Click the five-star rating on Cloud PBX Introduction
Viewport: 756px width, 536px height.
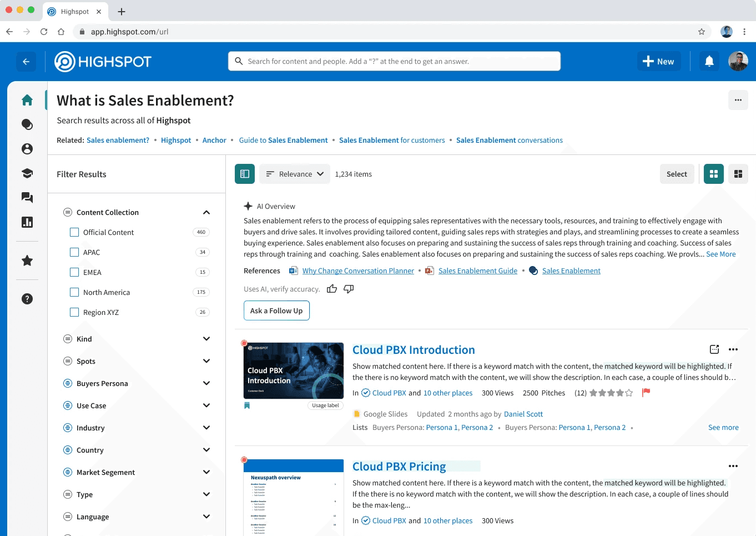pyautogui.click(x=611, y=393)
